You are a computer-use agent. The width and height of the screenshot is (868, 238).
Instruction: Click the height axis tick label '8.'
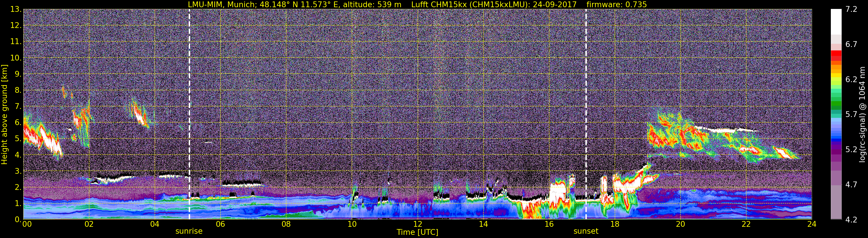(18, 90)
